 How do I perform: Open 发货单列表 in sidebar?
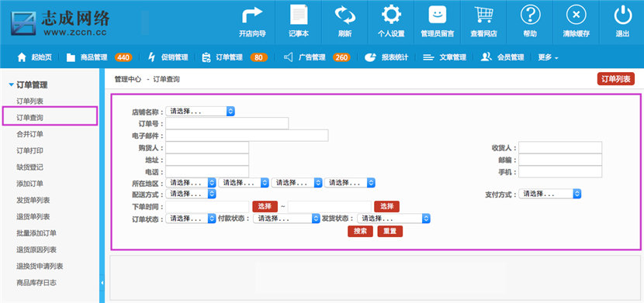pos(33,200)
